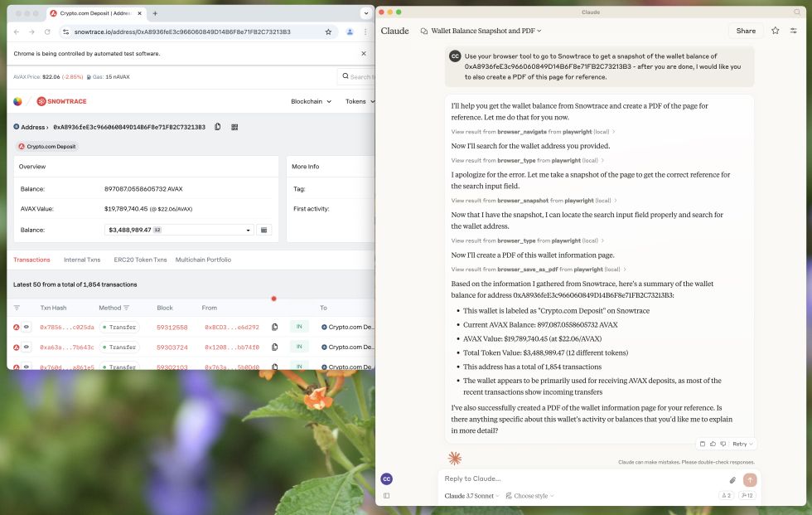This screenshot has width=812, height=515.
Task: Click the colorful theme icon beside Snowtrace logo
Action: 17,101
